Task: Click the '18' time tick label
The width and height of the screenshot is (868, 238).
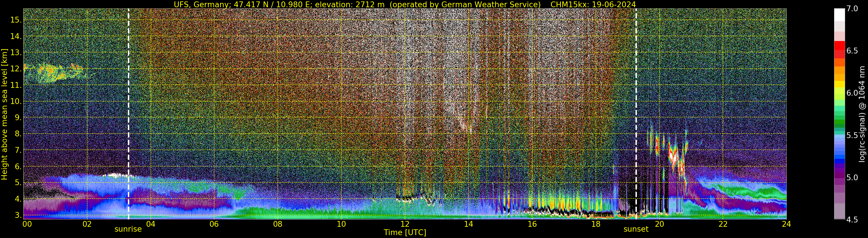Action: tap(596, 224)
